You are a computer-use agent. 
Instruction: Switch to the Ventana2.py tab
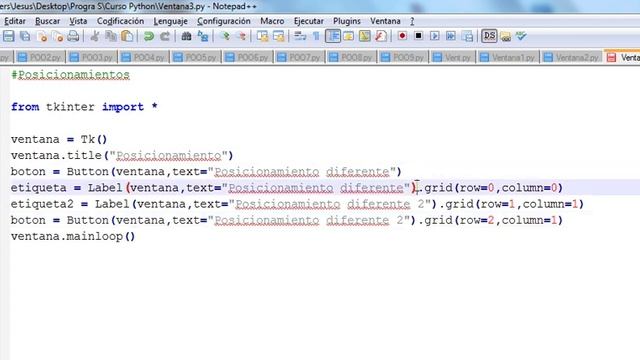571,58
